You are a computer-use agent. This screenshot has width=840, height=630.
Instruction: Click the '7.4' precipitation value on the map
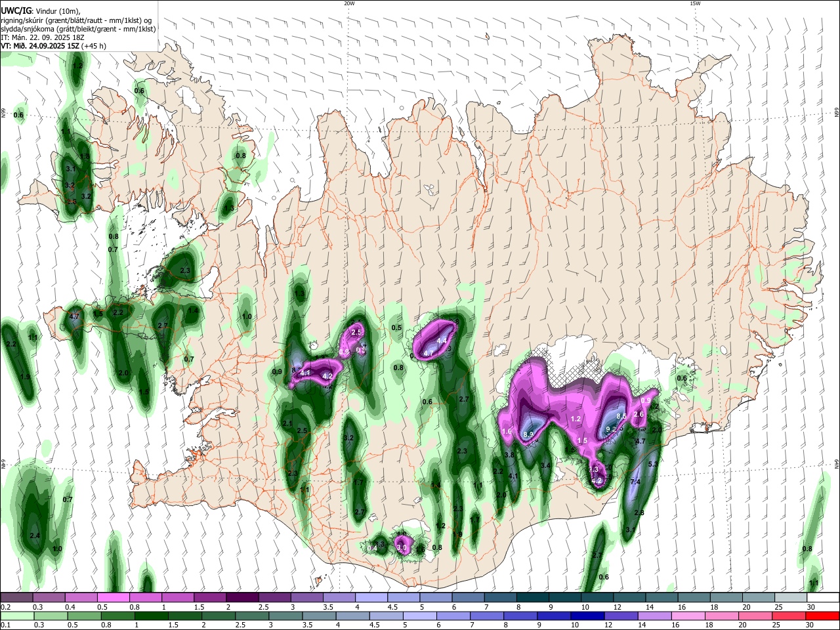(x=635, y=482)
